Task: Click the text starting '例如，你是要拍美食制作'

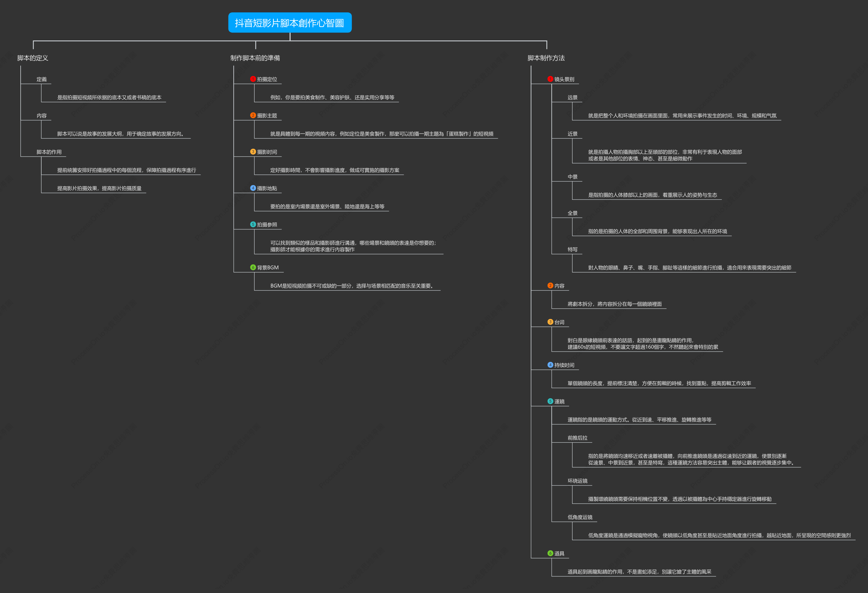Action: (332, 97)
